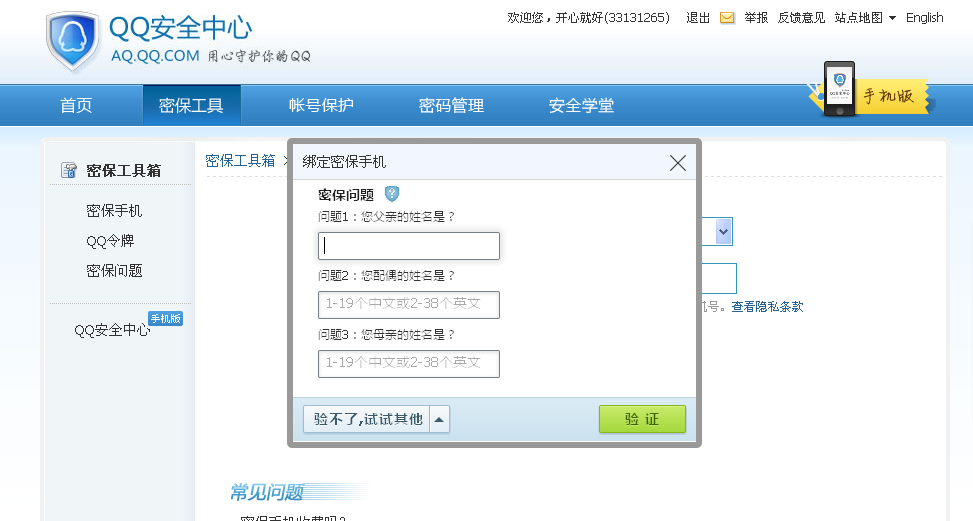Viewport: 973px width, 521px height.
Task: Click the phone number input behind dialog
Action: click(x=719, y=278)
